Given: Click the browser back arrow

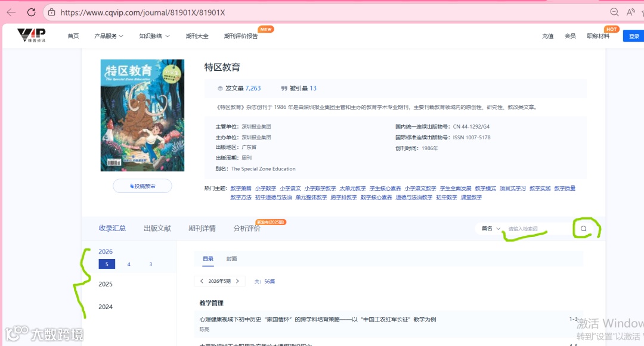Looking at the screenshot, I should (x=11, y=13).
